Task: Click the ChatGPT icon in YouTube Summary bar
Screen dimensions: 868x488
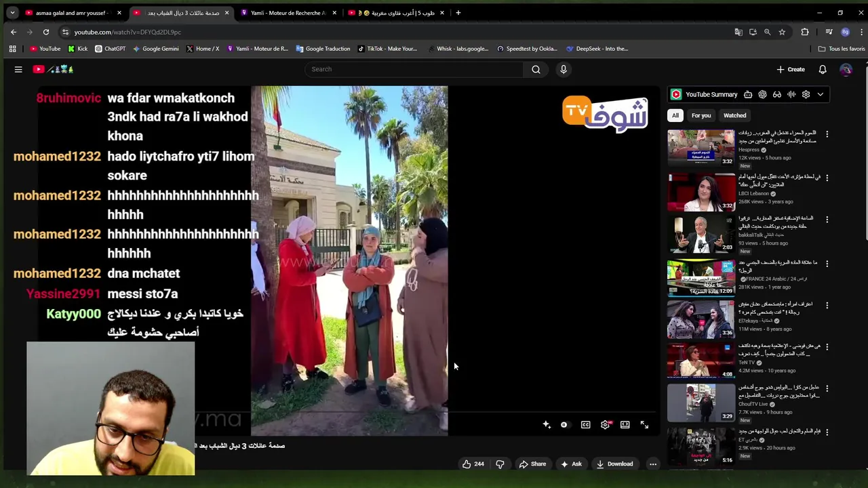Action: pos(762,95)
